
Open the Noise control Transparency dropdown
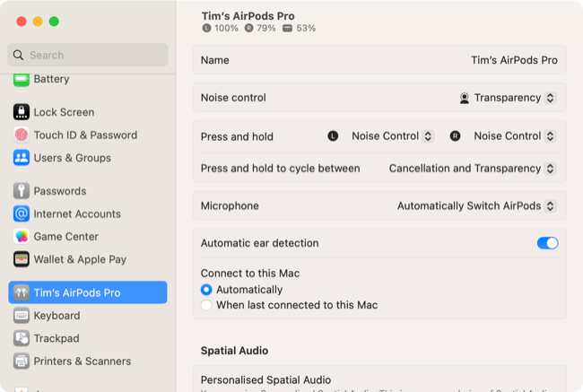point(507,98)
